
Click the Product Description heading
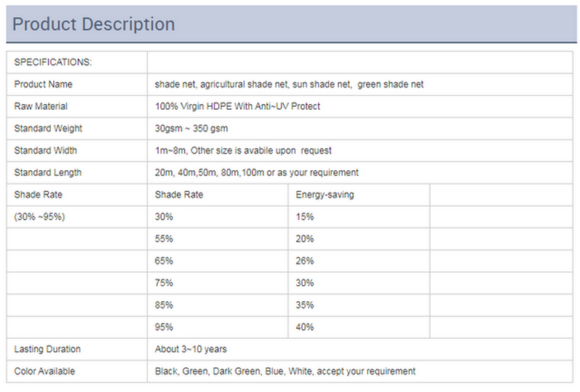click(94, 25)
